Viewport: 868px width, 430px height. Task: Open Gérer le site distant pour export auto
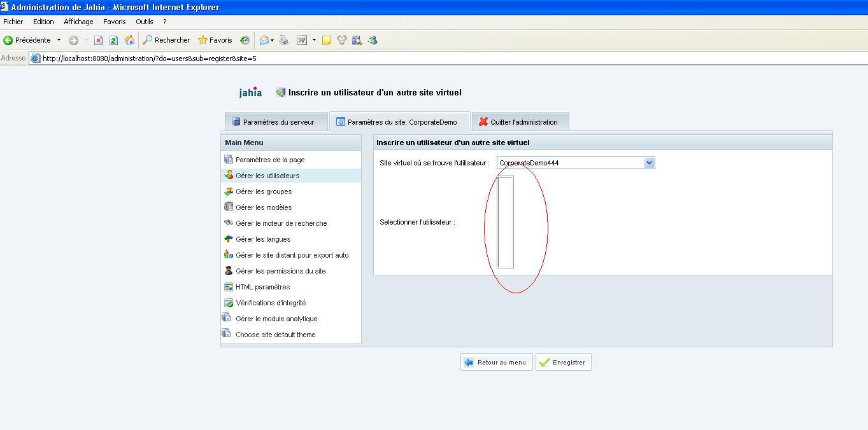[291, 255]
